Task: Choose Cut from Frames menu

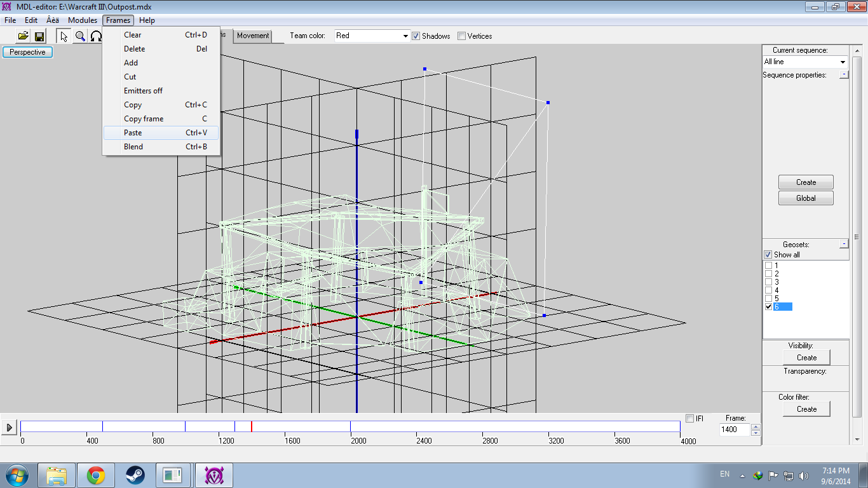Action: coord(161,77)
